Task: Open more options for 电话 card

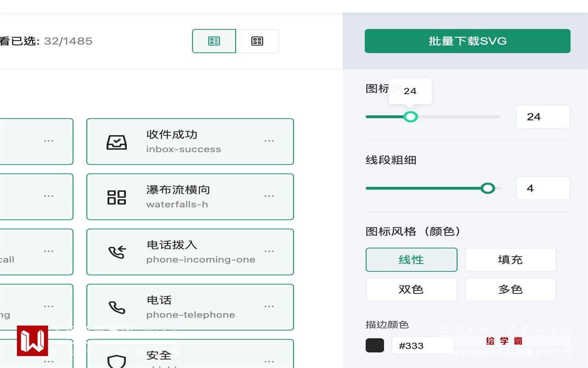Action: click(269, 307)
